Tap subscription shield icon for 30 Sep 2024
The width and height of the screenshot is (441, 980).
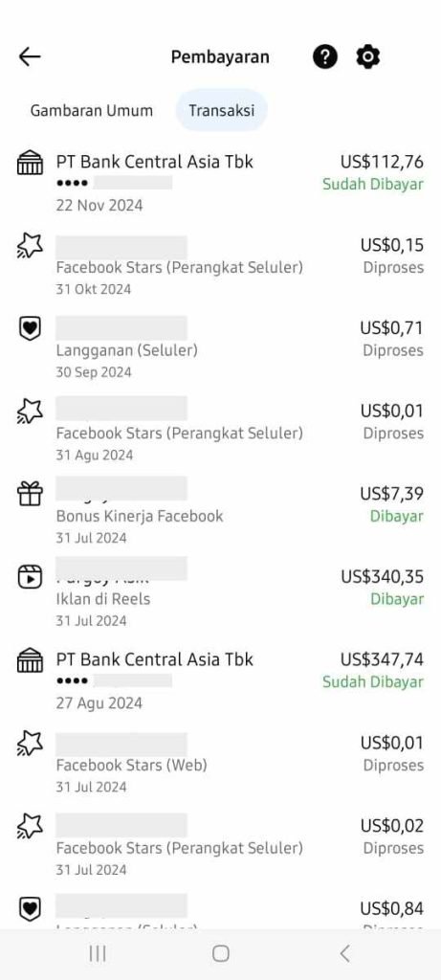click(30, 328)
